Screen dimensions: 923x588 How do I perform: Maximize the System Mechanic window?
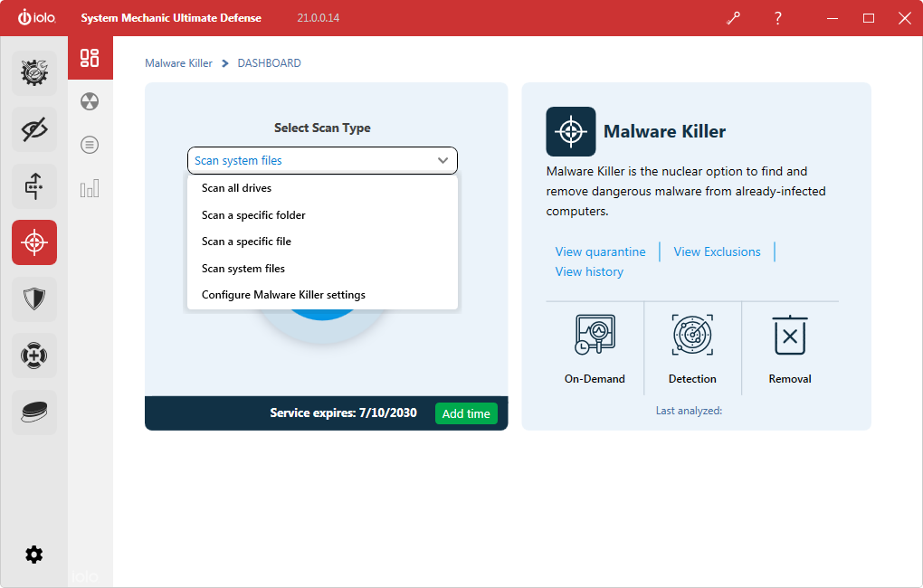869,18
